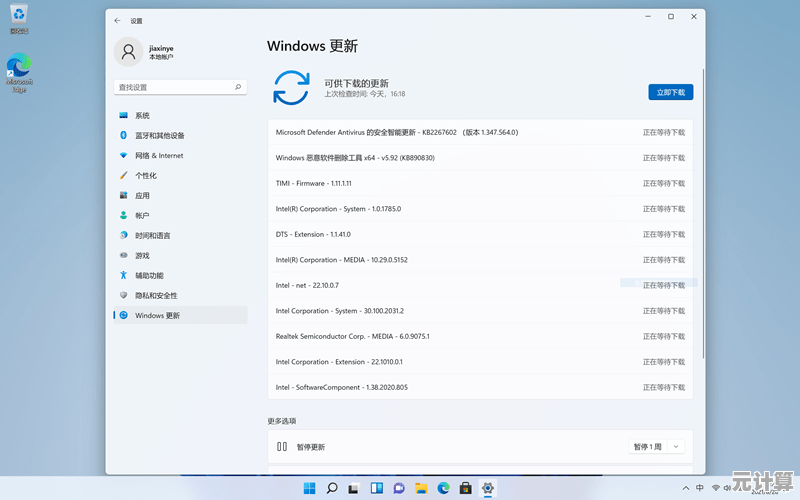800x500 pixels.
Task: Click the settings window vertical scrollbar
Action: (703, 213)
